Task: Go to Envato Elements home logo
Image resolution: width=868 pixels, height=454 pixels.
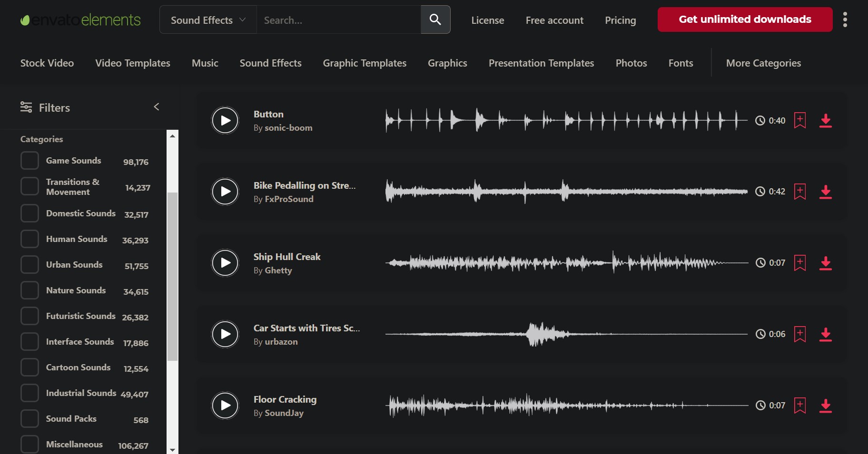Action: point(80,20)
